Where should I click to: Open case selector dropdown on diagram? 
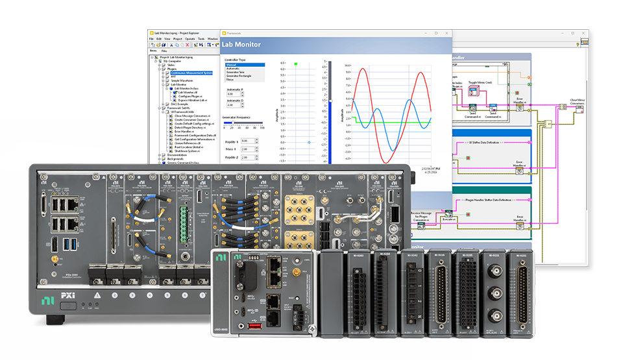(x=504, y=64)
